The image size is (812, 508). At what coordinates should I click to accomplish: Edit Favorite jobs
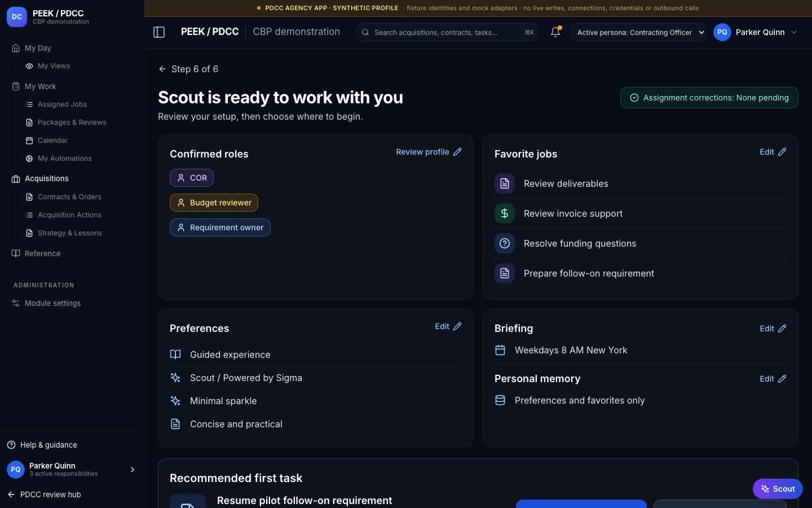pyautogui.click(x=773, y=152)
